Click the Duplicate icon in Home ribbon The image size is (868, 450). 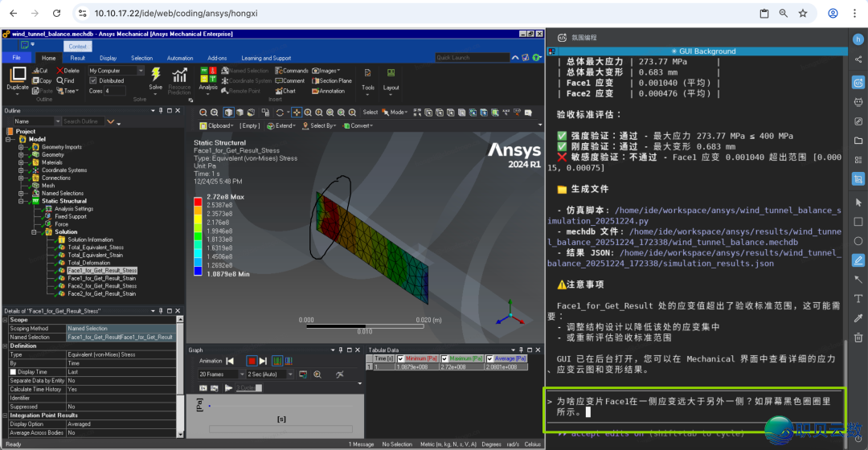click(18, 75)
